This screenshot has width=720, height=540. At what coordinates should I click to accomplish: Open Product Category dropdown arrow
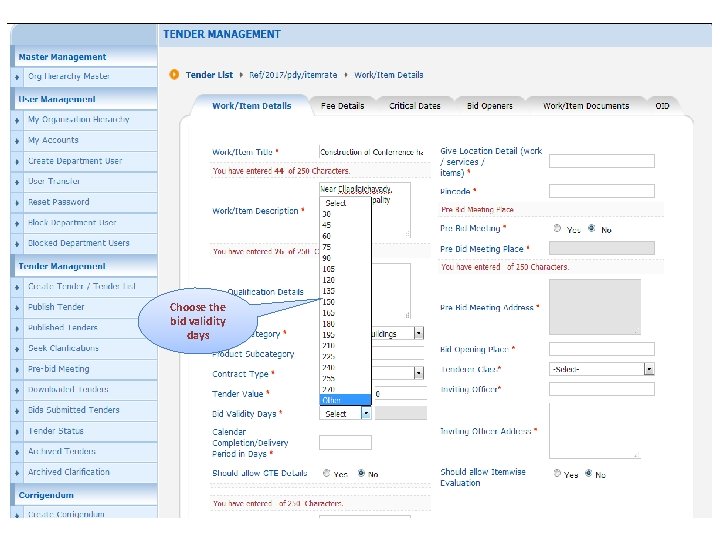pyautogui.click(x=419, y=333)
